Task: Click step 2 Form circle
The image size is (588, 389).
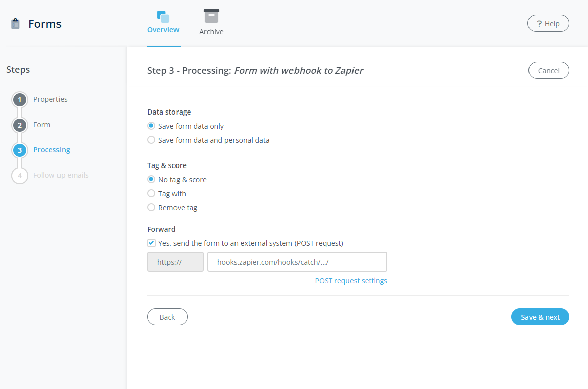Action: (19, 125)
